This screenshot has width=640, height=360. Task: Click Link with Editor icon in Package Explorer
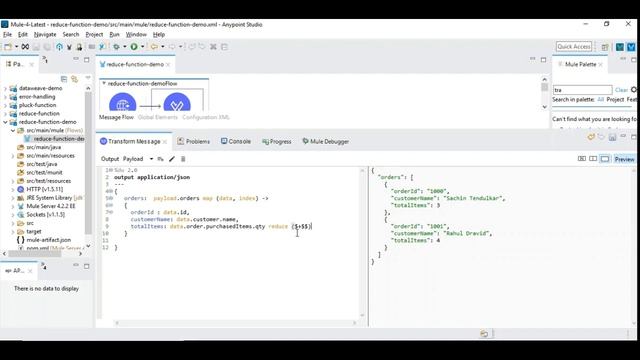click(x=74, y=79)
